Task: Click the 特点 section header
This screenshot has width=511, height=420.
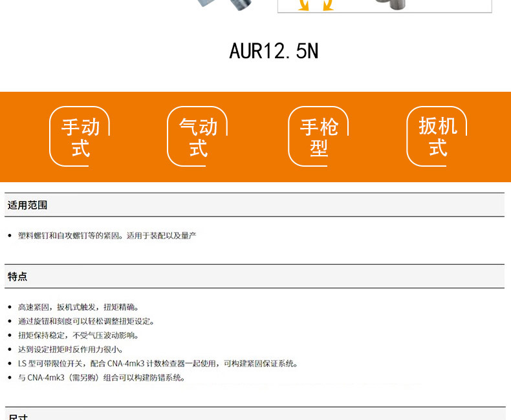Action: point(254,277)
